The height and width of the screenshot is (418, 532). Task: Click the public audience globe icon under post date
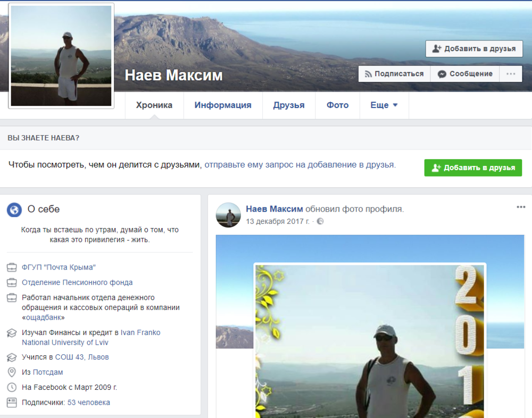320,221
